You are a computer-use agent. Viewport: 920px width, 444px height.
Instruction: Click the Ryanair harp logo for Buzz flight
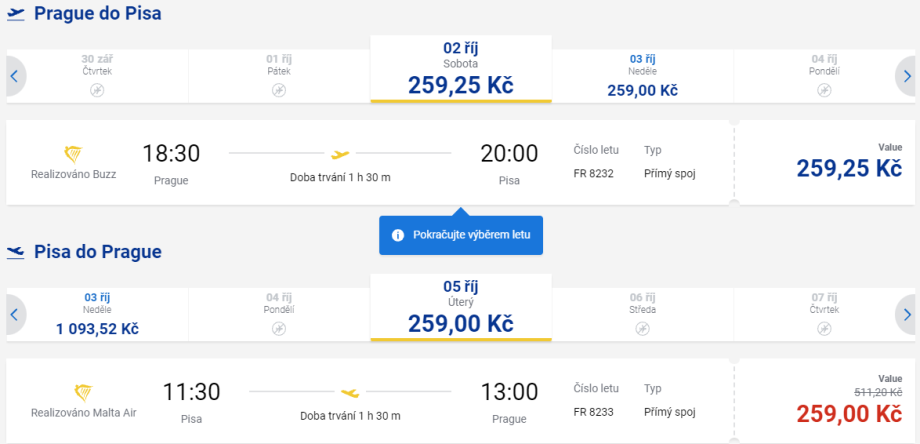click(73, 154)
